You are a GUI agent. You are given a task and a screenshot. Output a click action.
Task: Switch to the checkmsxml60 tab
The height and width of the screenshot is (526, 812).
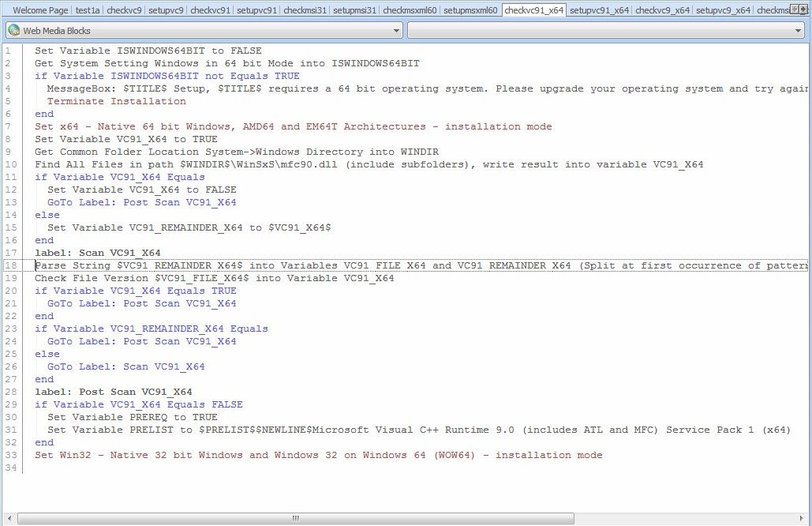click(410, 10)
